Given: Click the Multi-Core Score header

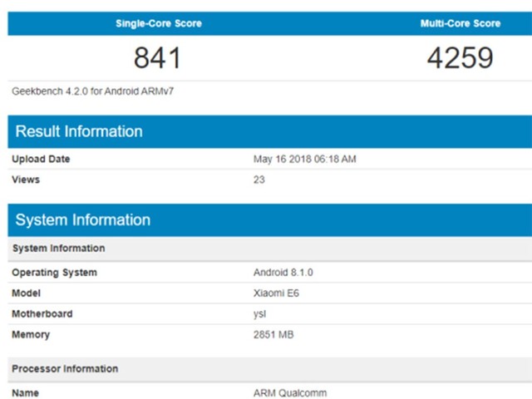Looking at the screenshot, I should (460, 23).
